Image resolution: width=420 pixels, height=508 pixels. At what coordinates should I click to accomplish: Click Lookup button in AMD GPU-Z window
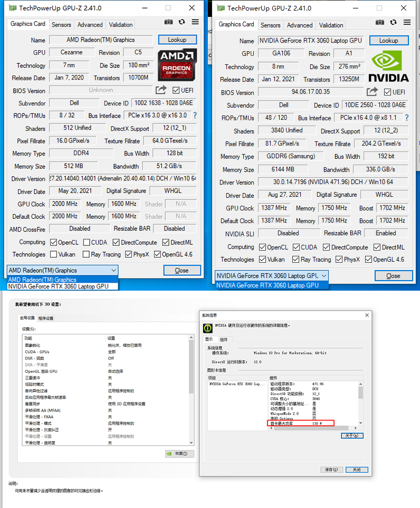click(177, 40)
